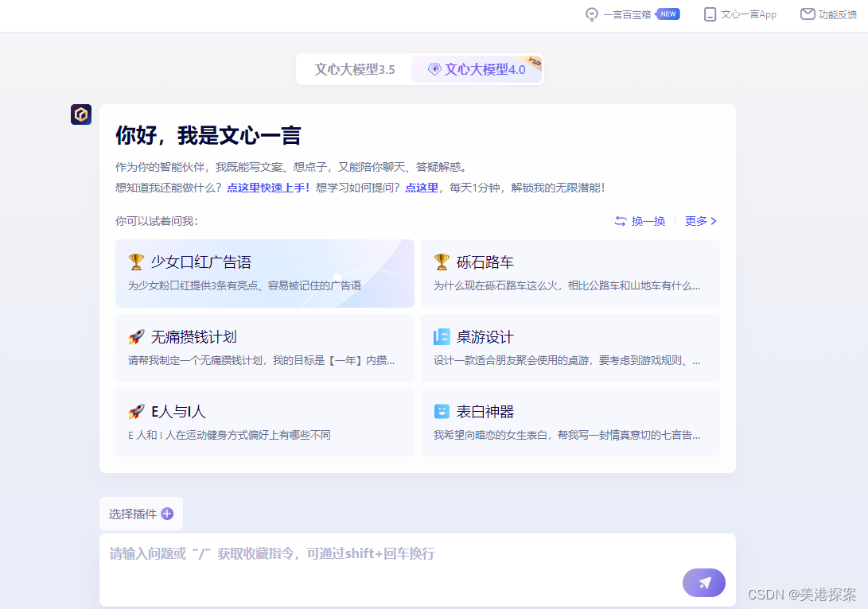Click the 换一换 refresh arrows icon
This screenshot has width=868, height=609.
pos(621,221)
